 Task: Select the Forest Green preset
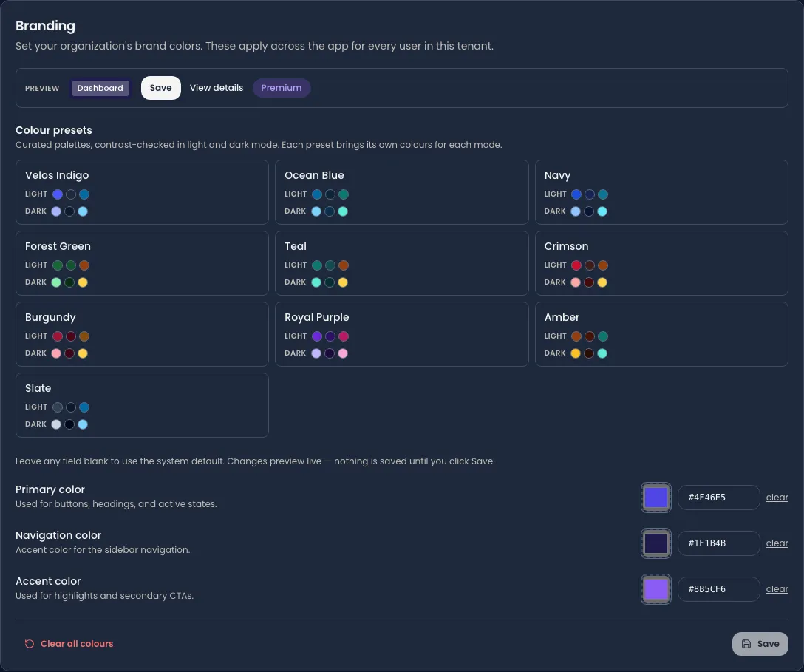click(142, 263)
